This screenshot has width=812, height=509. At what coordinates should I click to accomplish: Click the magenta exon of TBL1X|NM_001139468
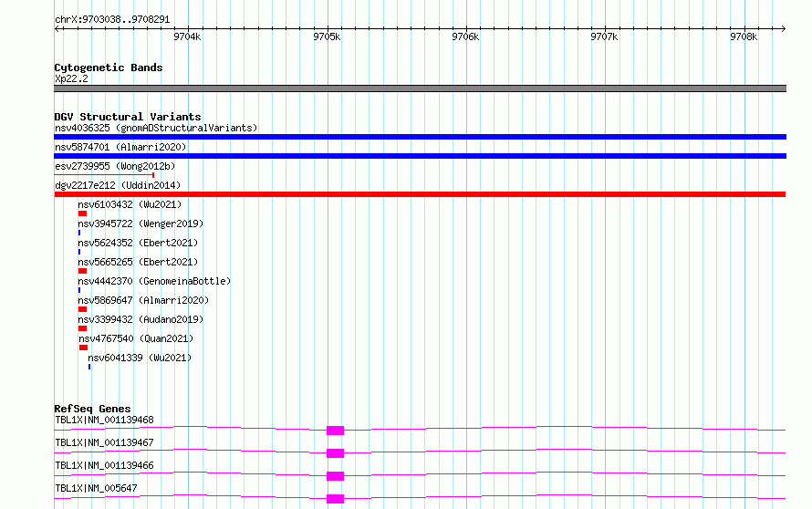[x=335, y=431]
